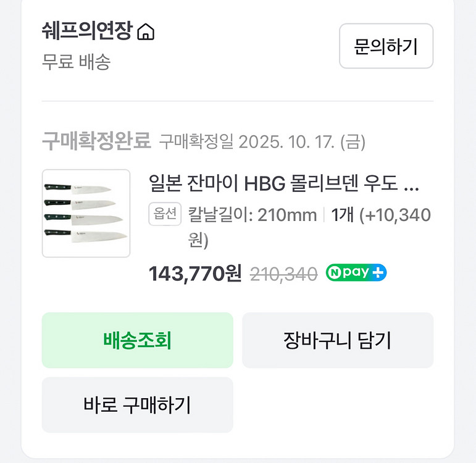
Task: Add item with 장바구니 담기
Action: pyautogui.click(x=337, y=340)
